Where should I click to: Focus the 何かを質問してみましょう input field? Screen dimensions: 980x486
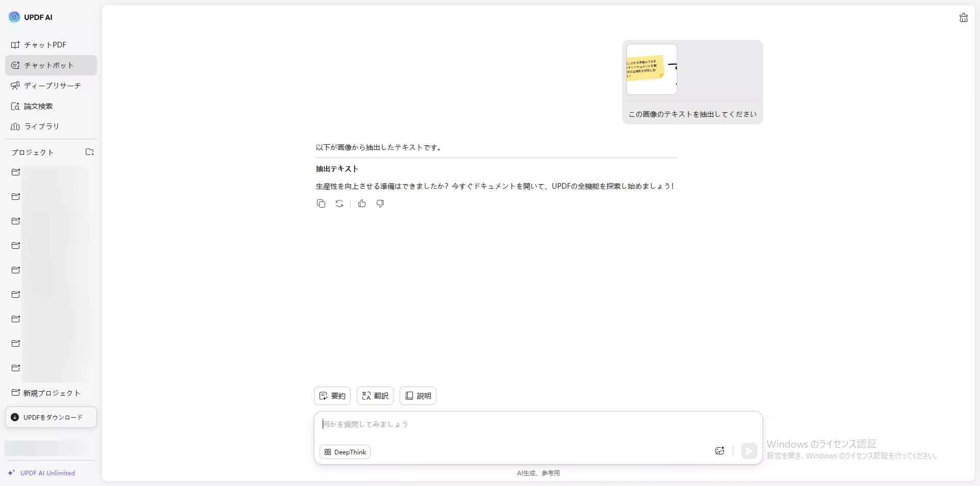click(538, 424)
